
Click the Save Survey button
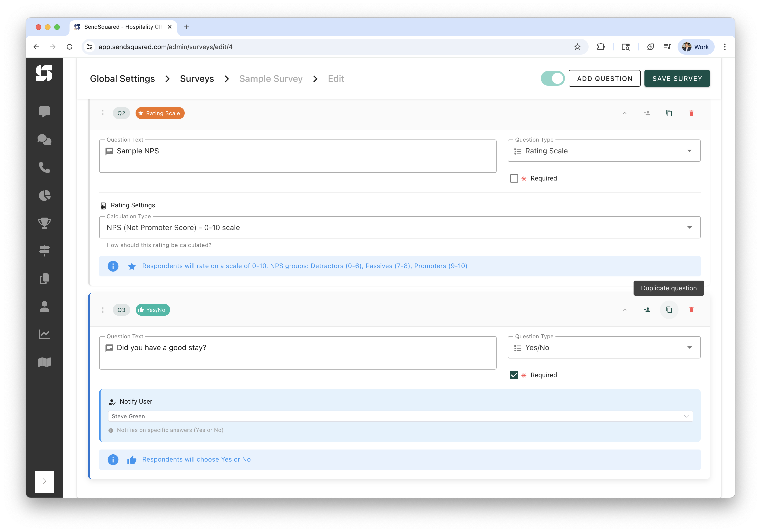677,79
